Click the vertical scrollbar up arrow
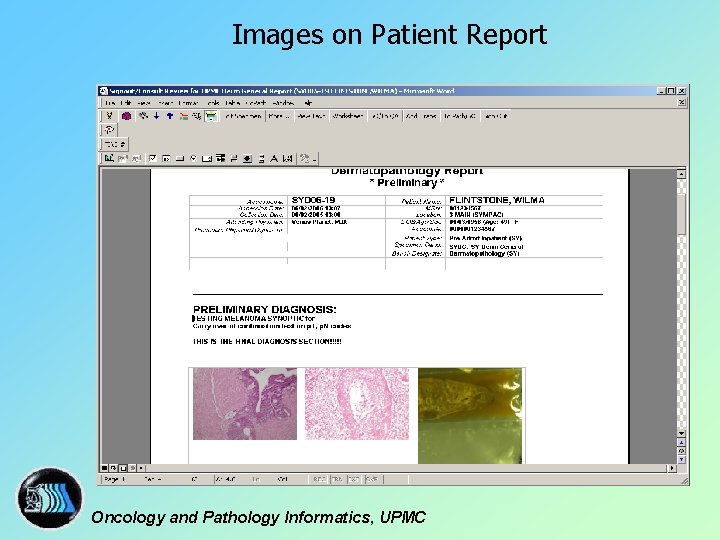The image size is (720, 540). pos(681,174)
